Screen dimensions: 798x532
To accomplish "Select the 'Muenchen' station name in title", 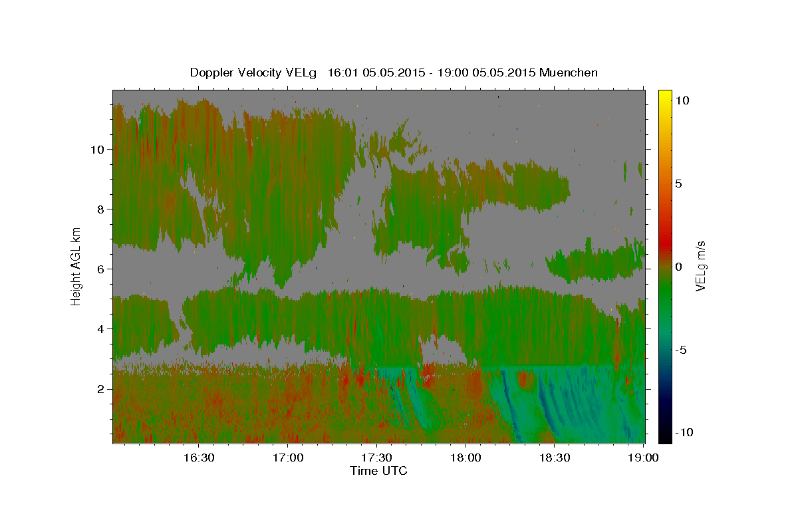I will pyautogui.click(x=569, y=72).
